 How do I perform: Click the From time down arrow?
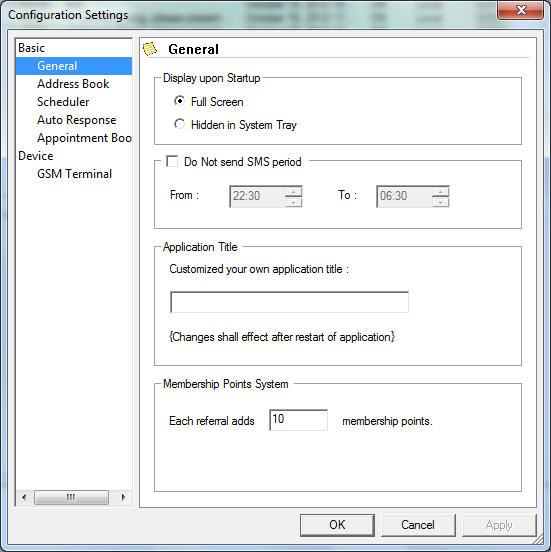tap(294, 202)
